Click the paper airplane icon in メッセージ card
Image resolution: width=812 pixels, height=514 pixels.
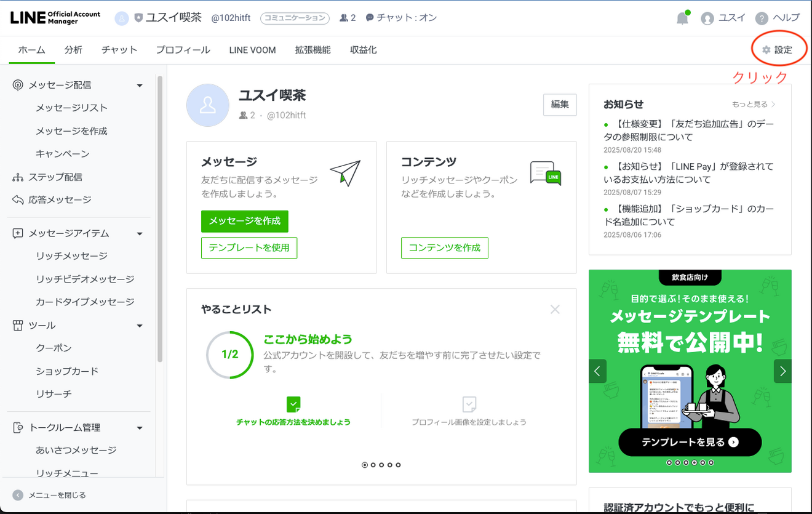pyautogui.click(x=345, y=173)
